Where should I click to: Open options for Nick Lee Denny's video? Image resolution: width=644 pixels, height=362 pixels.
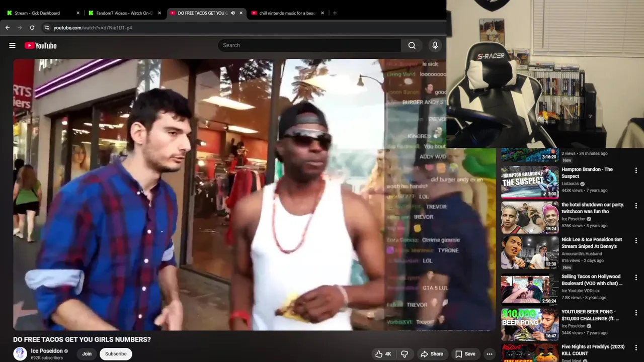[x=636, y=241]
